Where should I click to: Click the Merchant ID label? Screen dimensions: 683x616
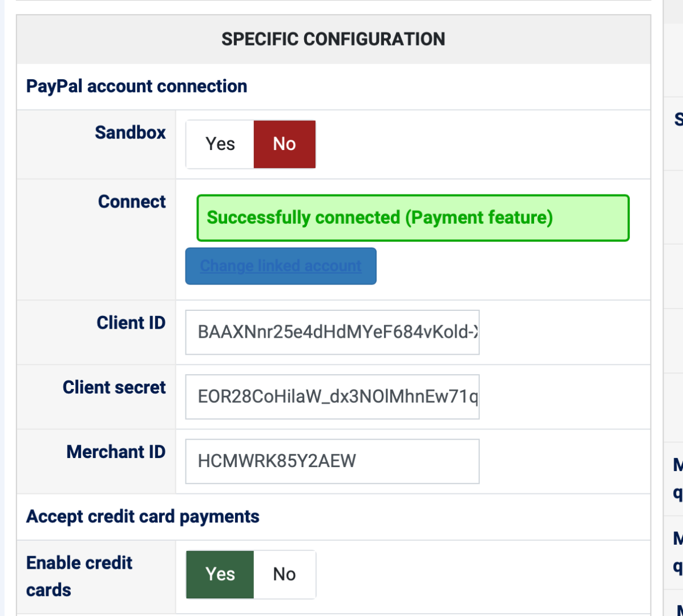click(x=116, y=452)
